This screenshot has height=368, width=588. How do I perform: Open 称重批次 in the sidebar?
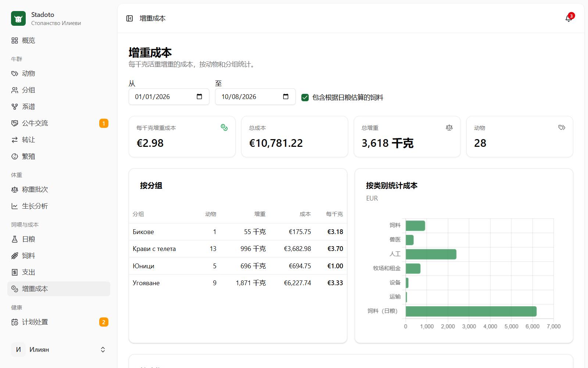click(59, 190)
